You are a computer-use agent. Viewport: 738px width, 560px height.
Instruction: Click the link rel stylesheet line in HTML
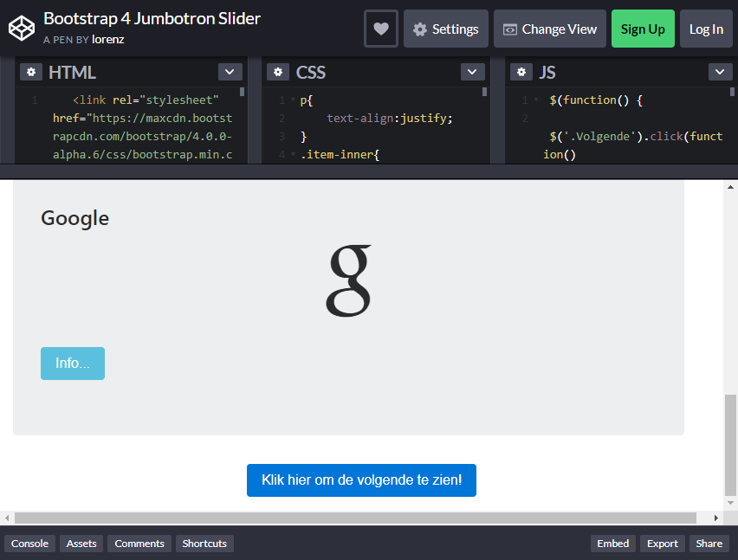[x=146, y=100]
